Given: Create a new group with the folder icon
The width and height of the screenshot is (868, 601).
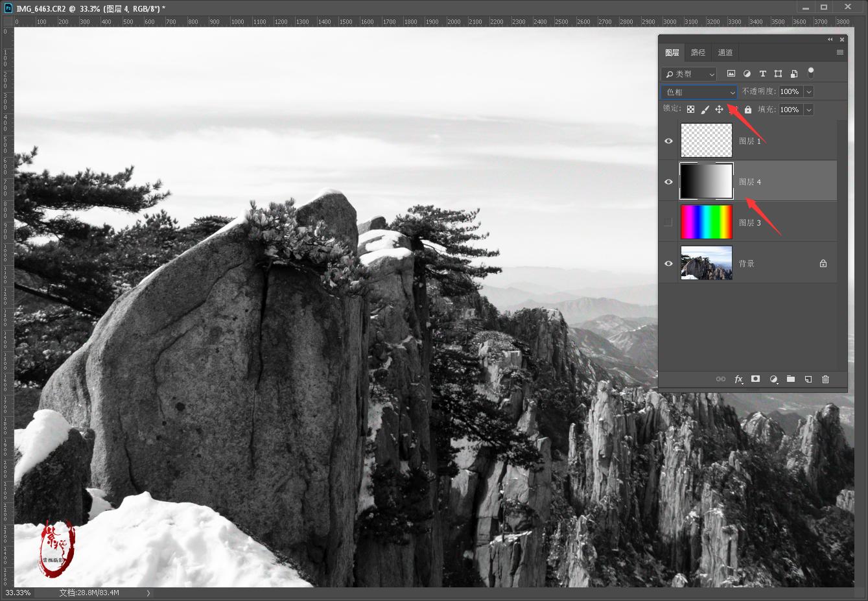Looking at the screenshot, I should tap(790, 379).
